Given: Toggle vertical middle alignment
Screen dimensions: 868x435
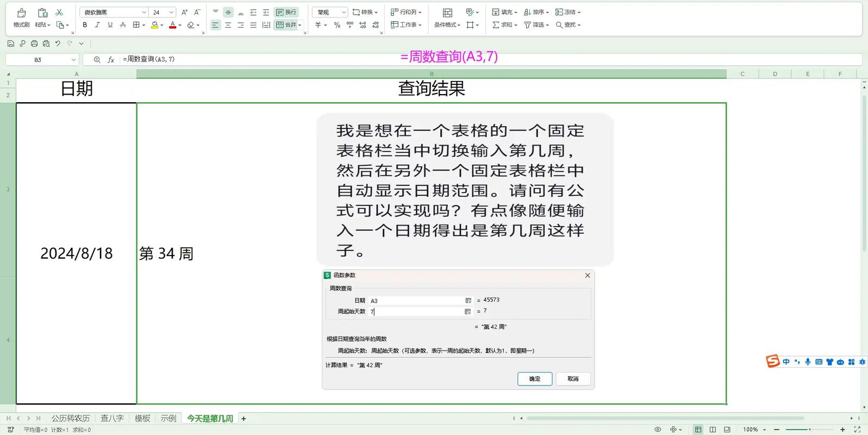Looking at the screenshot, I should tap(228, 12).
